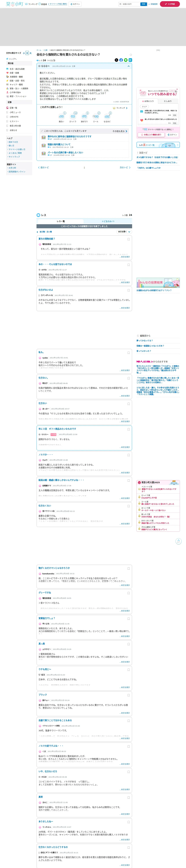This screenshot has height=868, width=186.
Task: Click the red トピ作成 button
Action: pos(170,4)
